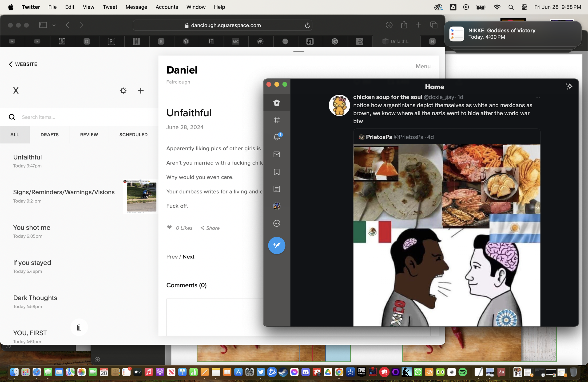
Task: Open the Accounts menu
Action: [x=167, y=7]
